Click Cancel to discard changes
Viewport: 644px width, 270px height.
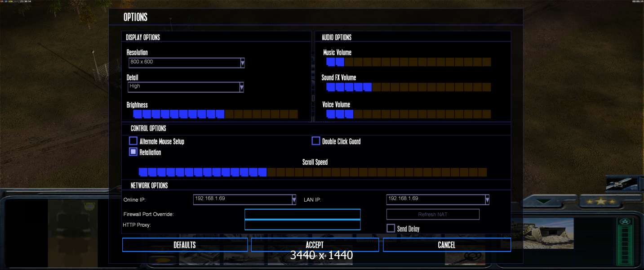click(x=447, y=245)
